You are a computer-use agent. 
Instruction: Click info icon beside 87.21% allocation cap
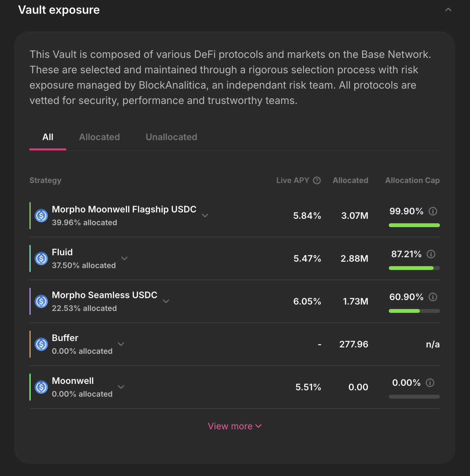click(431, 254)
